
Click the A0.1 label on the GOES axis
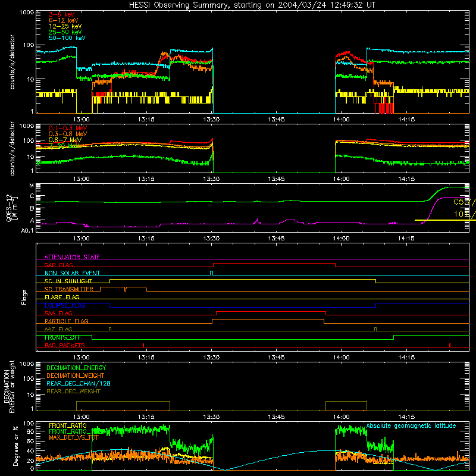click(27, 230)
